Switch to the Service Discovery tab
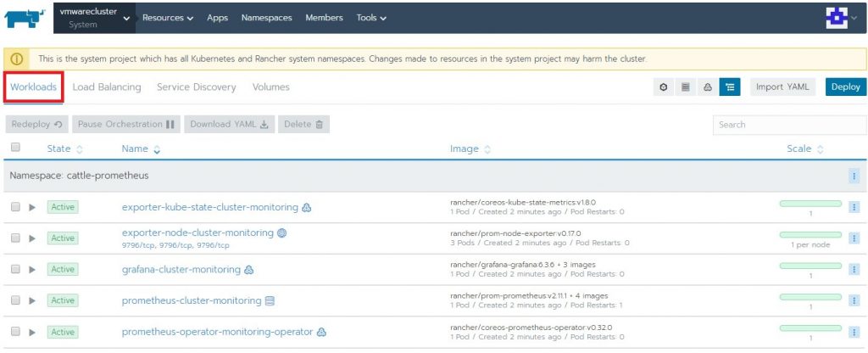The height and width of the screenshot is (353, 868). pos(197,87)
